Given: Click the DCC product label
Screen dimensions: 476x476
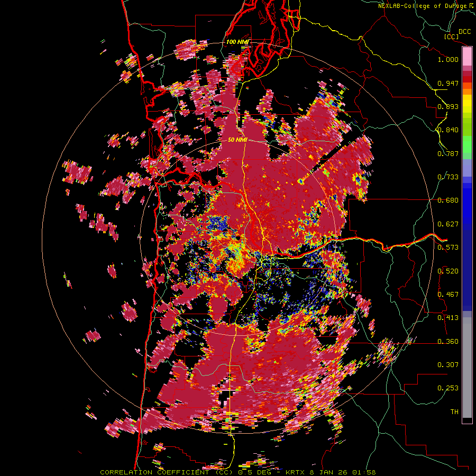Looking at the screenshot, I should [464, 32].
